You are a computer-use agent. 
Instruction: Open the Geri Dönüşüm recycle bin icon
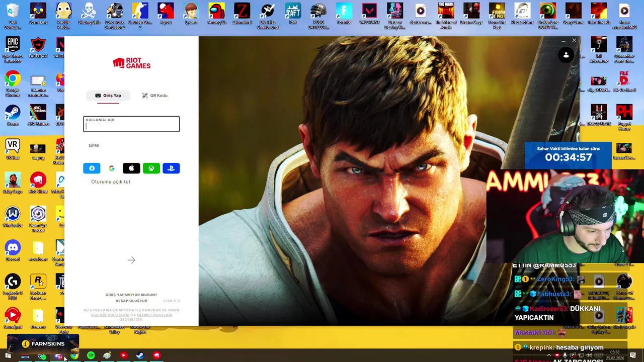pyautogui.click(x=13, y=16)
